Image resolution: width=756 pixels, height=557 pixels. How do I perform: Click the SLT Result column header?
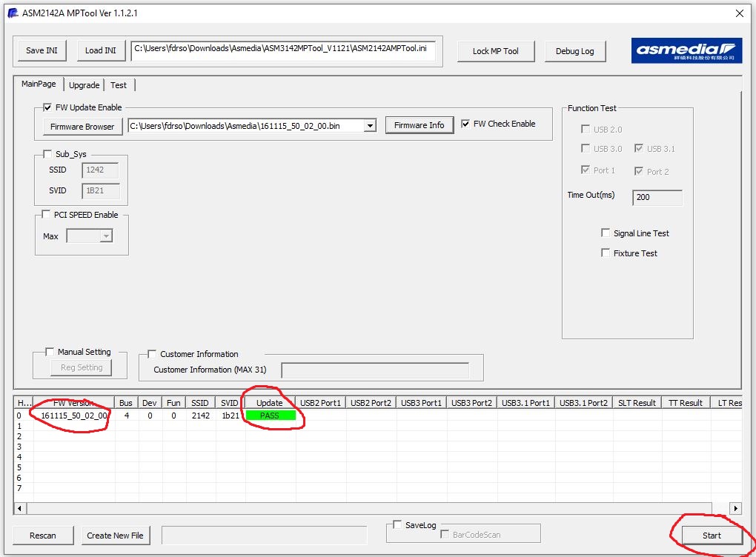(x=637, y=403)
